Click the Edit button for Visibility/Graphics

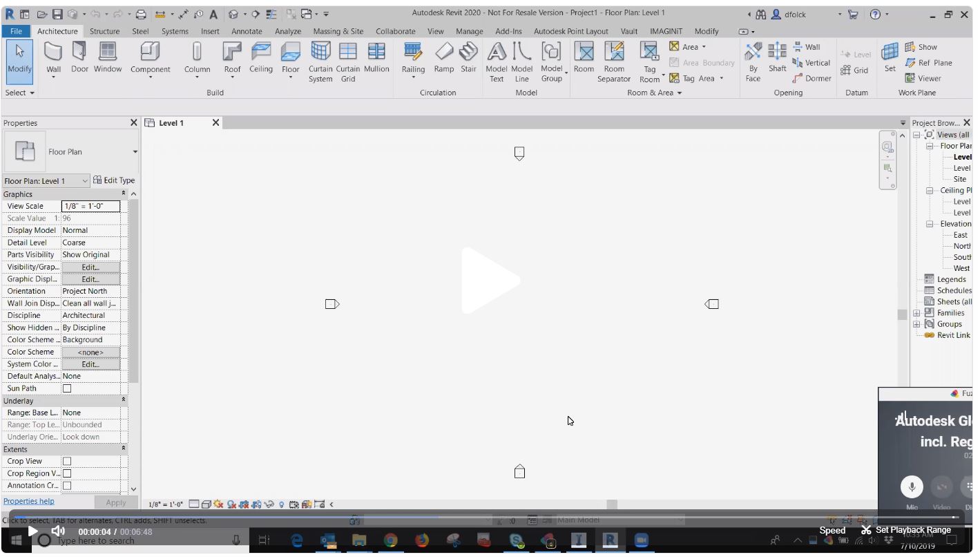click(x=90, y=266)
